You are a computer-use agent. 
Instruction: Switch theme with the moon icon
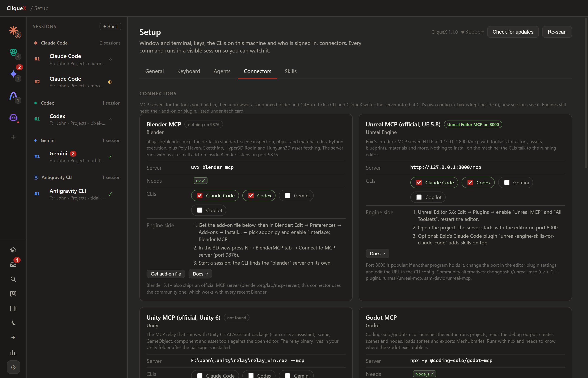13,323
